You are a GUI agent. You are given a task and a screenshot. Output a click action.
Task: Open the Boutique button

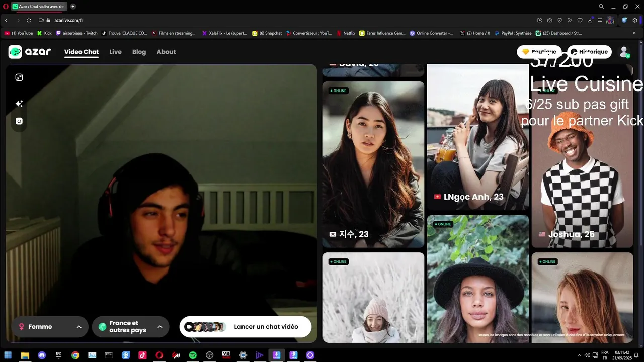tap(539, 52)
